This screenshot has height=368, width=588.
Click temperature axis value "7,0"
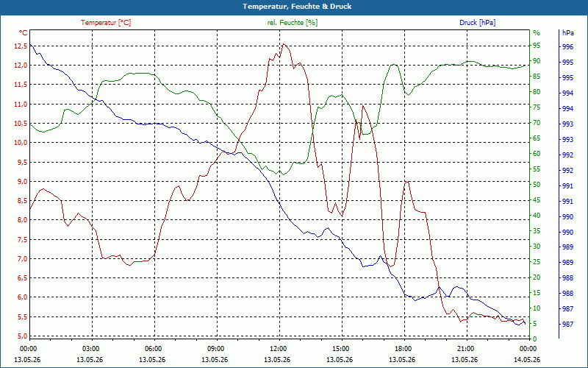pos(23,259)
